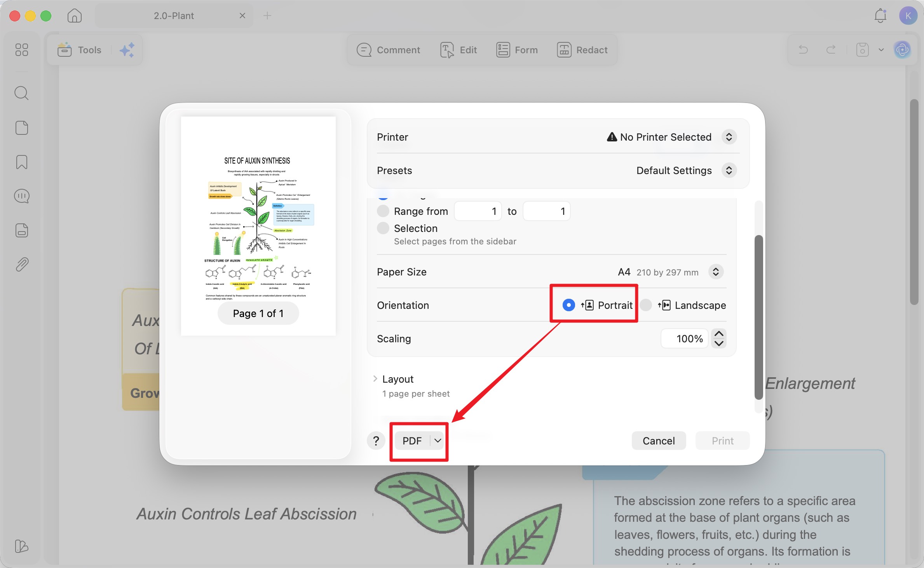Click the Redact icon
Viewport: 924px width, 568px height.
564,50
